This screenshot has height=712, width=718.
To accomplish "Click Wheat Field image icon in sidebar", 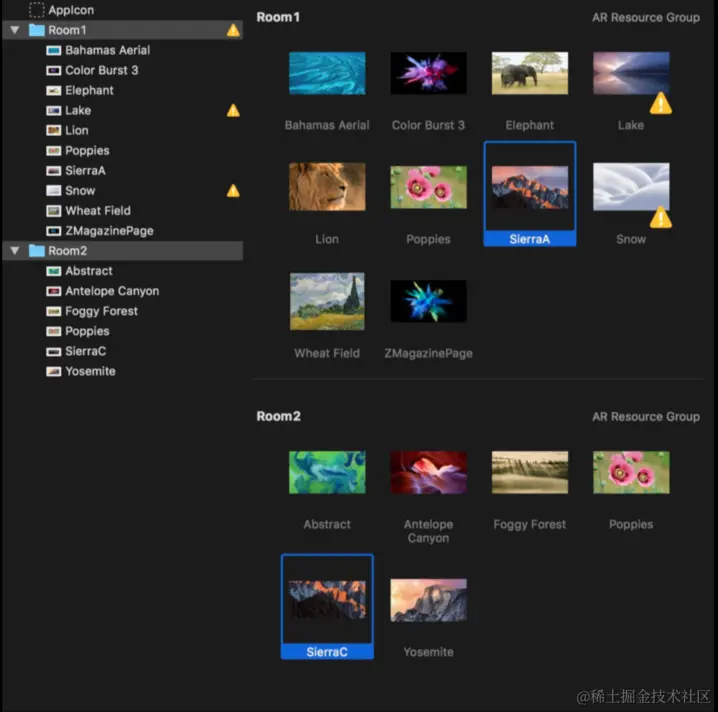I will (54, 211).
